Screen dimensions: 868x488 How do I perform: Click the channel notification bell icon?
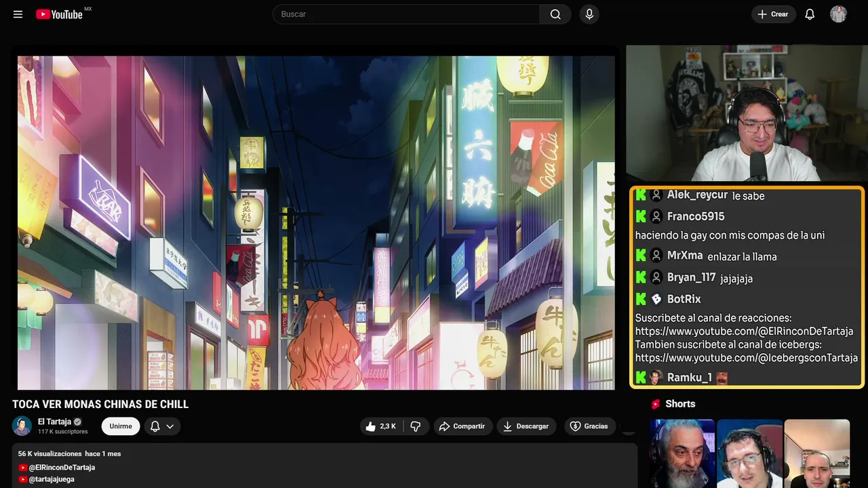coord(155,426)
